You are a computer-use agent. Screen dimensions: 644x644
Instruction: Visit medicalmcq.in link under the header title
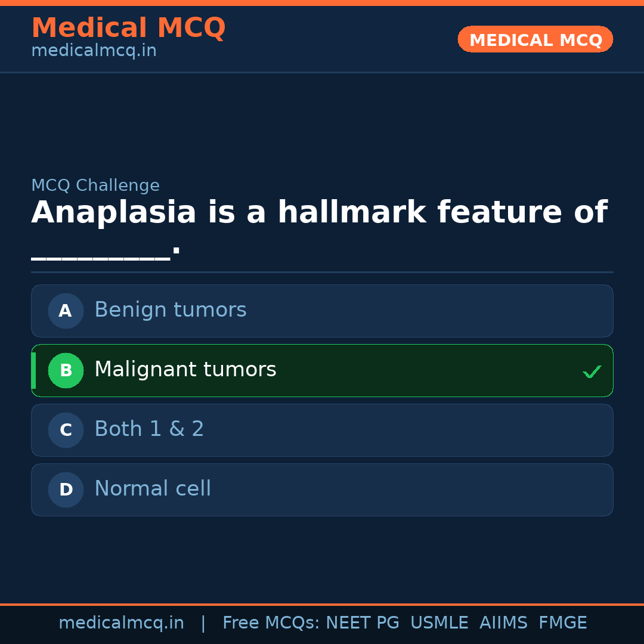pyautogui.click(x=94, y=51)
